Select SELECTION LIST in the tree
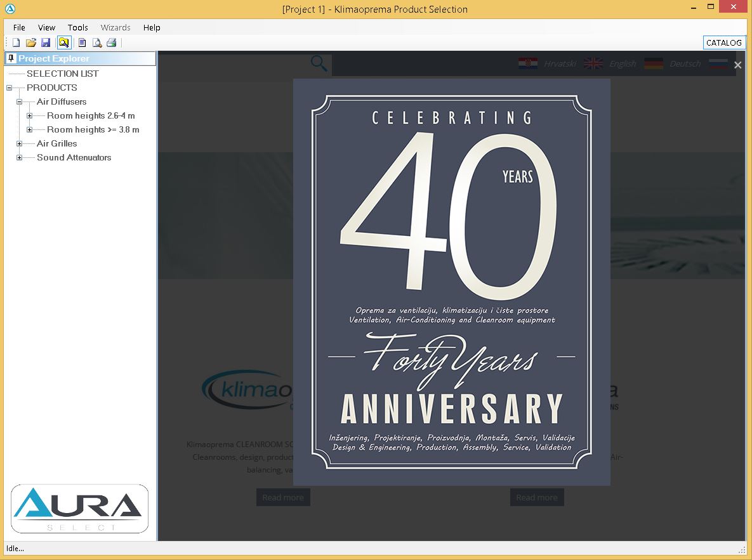The height and width of the screenshot is (560, 752). click(x=62, y=74)
